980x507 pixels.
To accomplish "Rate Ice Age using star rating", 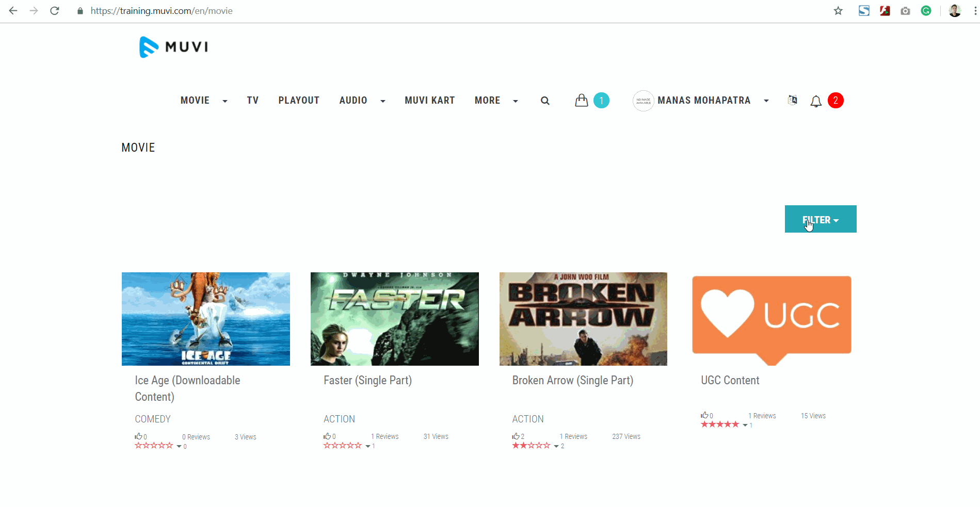I will pyautogui.click(x=154, y=446).
